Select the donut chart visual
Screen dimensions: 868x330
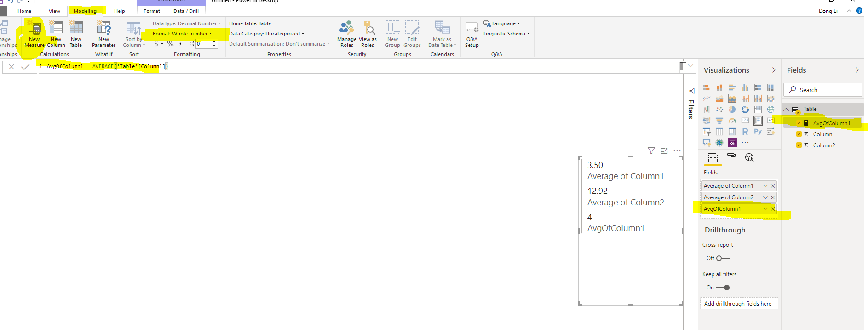tap(745, 110)
